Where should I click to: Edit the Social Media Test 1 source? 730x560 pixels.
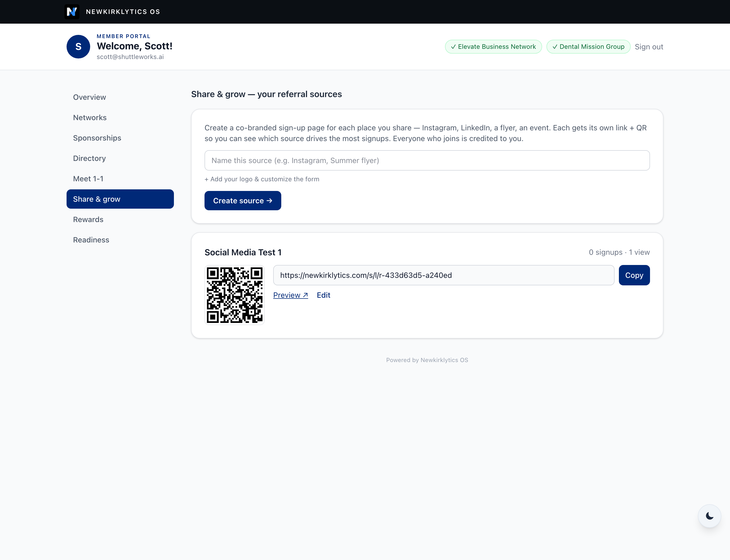(323, 295)
